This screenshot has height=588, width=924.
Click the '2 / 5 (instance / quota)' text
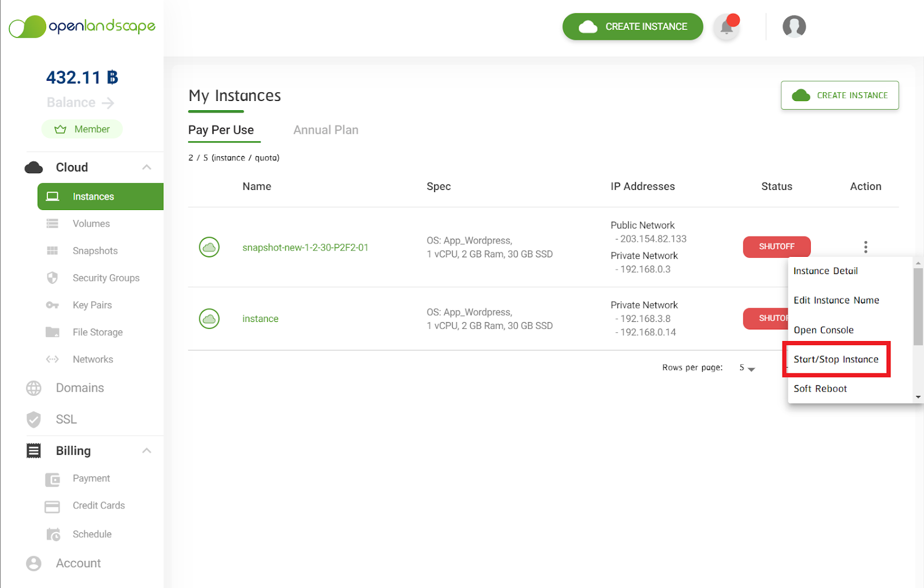tap(234, 158)
